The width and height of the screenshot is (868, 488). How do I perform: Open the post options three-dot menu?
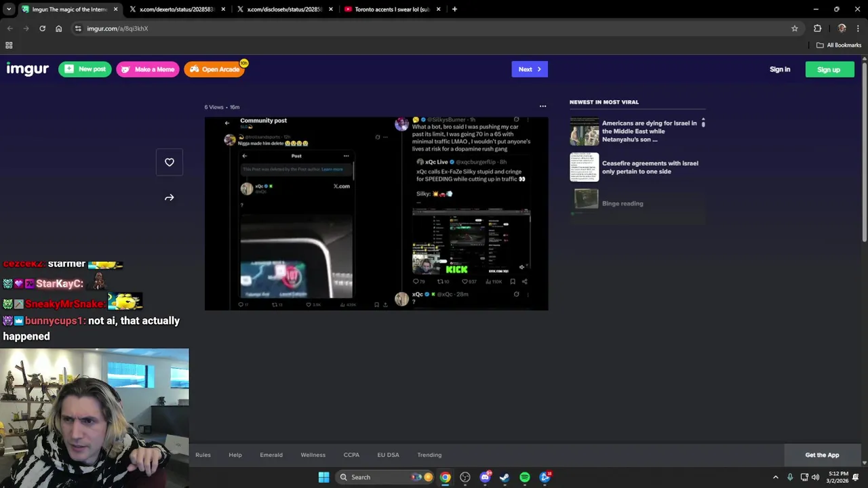pyautogui.click(x=542, y=106)
